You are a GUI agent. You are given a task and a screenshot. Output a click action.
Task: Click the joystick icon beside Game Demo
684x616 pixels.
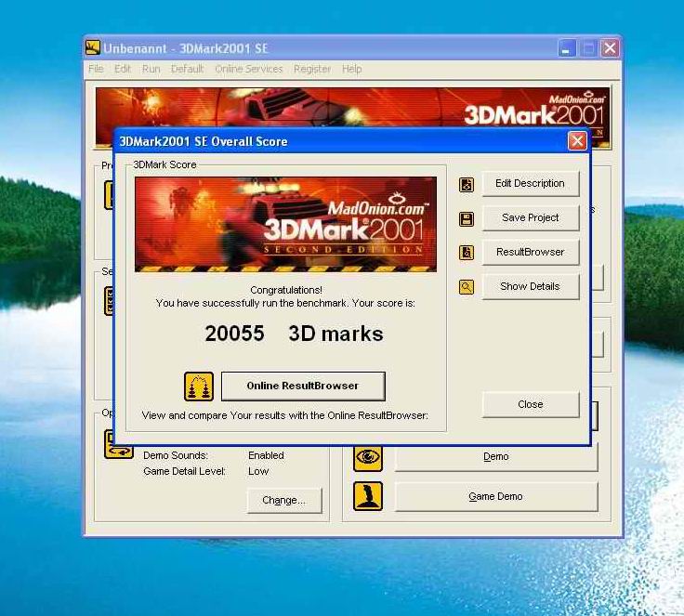click(368, 496)
